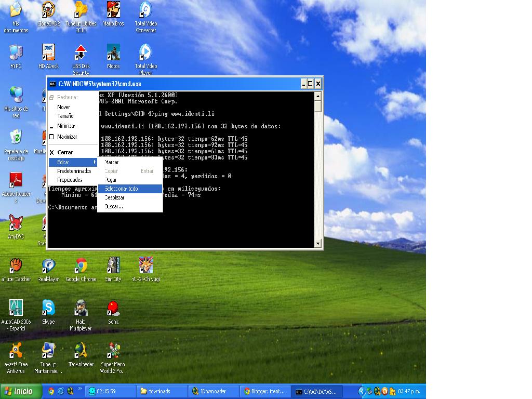Open Mis documentos desktop folder

16,17
